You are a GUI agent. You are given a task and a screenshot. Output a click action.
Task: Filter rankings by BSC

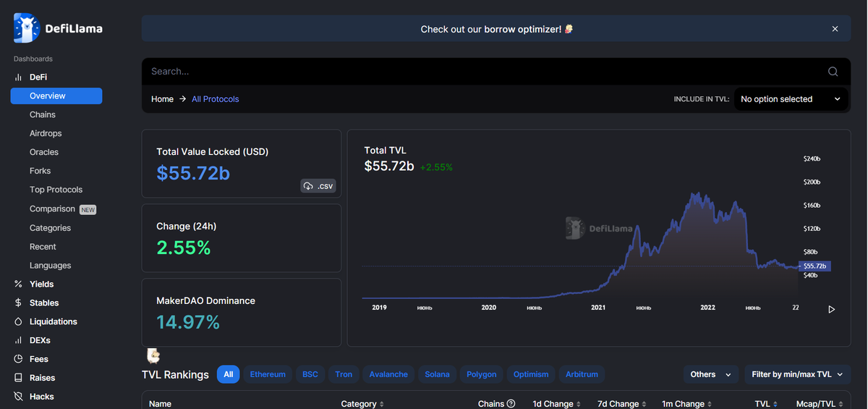(310, 374)
